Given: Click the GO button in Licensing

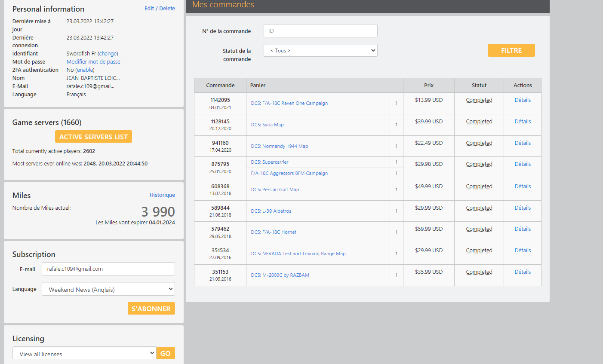Looking at the screenshot, I should click(166, 353).
